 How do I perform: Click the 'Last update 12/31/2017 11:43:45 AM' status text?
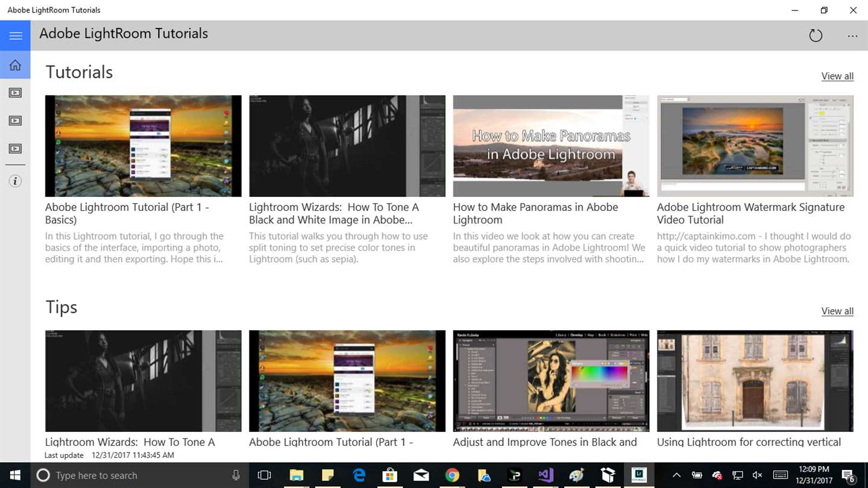(x=109, y=455)
